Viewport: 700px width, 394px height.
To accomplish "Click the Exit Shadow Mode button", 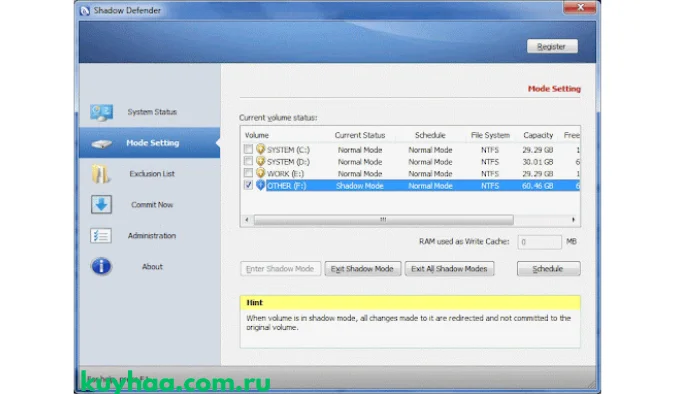I will (x=362, y=269).
